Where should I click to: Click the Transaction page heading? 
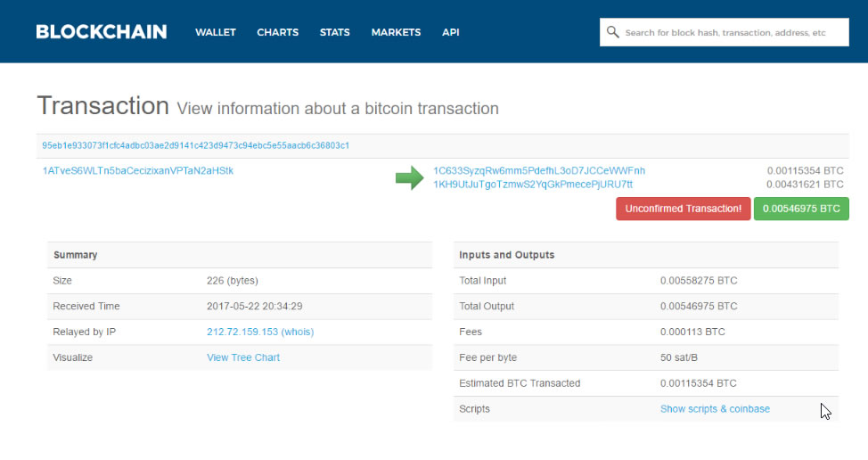tap(103, 106)
